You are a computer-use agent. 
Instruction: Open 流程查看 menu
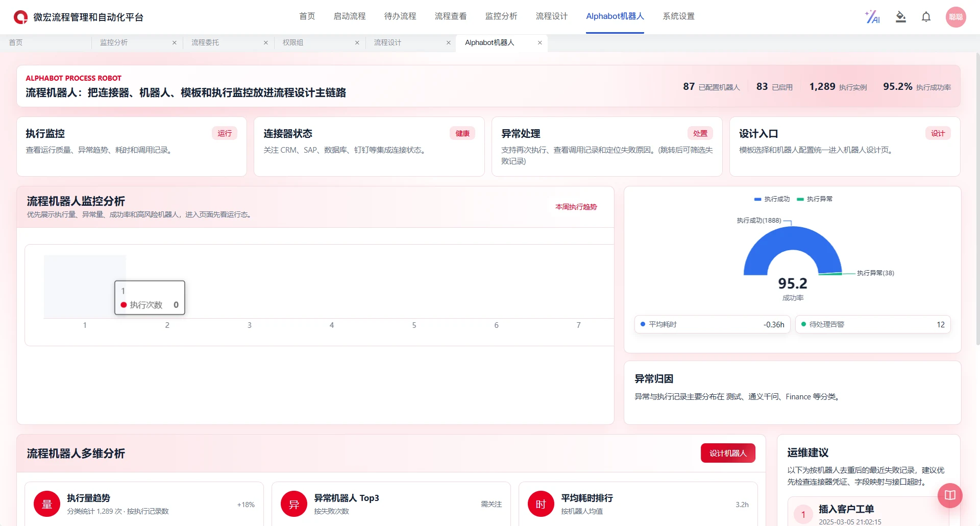pyautogui.click(x=451, y=16)
